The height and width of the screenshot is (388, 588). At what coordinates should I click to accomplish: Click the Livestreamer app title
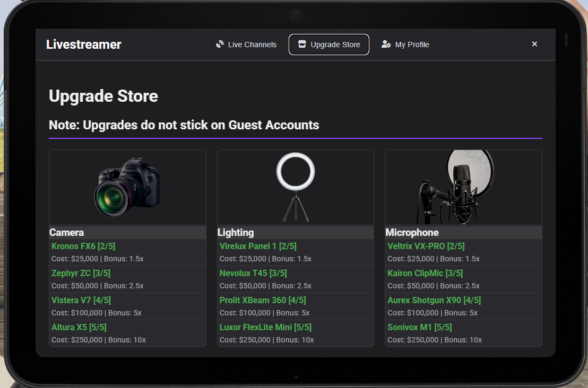coord(84,45)
